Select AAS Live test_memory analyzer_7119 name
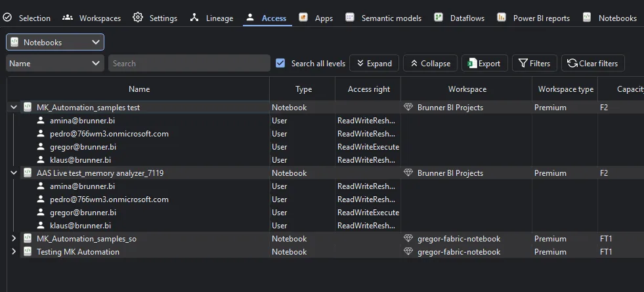Screen dimensions: 644x292 [x=100, y=173]
